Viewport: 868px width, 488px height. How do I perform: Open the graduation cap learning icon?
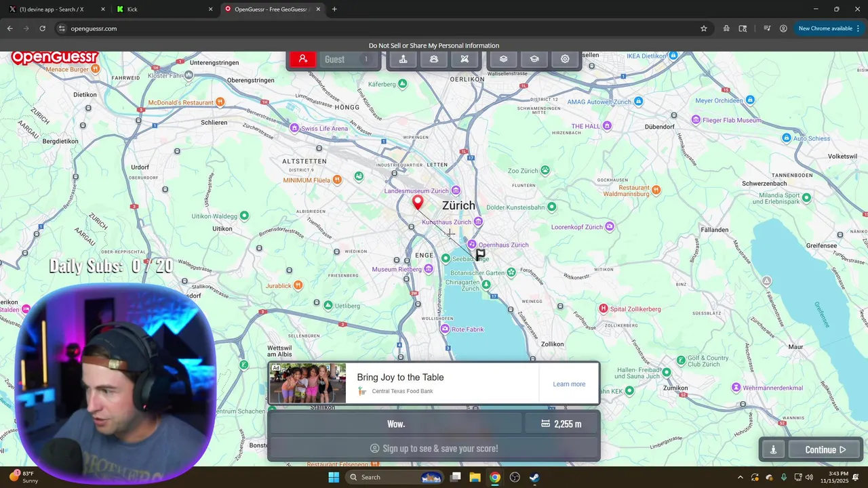click(x=534, y=59)
